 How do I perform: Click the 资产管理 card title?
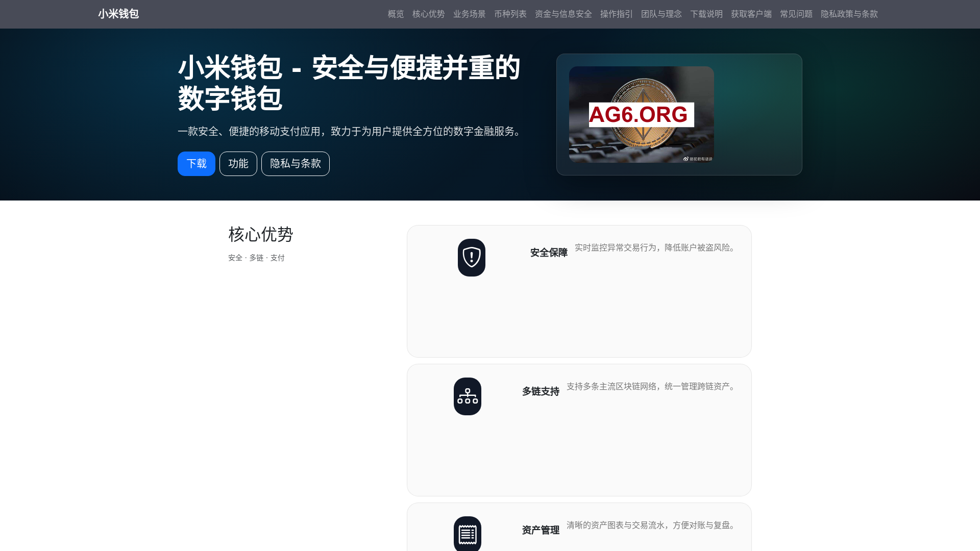(x=541, y=530)
